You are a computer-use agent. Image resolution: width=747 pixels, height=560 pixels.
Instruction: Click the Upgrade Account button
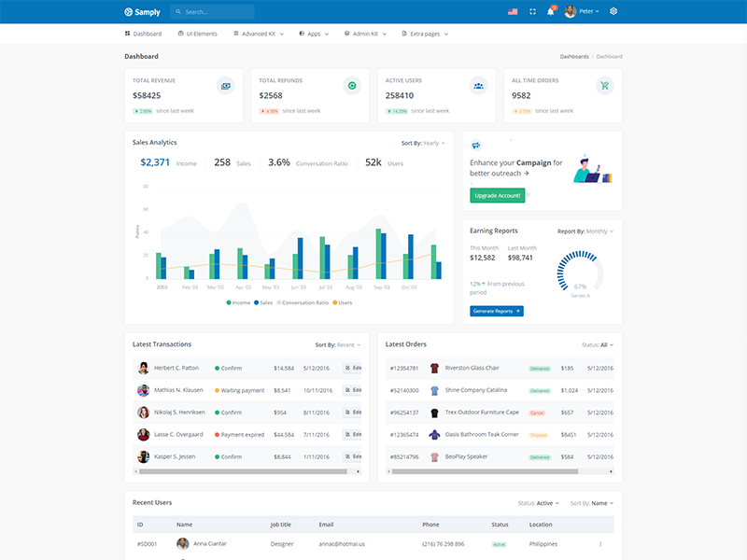point(498,196)
